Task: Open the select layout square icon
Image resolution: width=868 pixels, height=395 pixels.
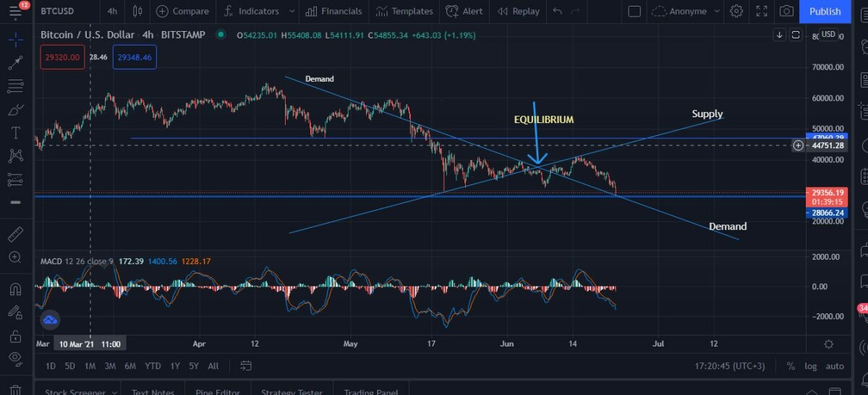Action: pos(634,11)
